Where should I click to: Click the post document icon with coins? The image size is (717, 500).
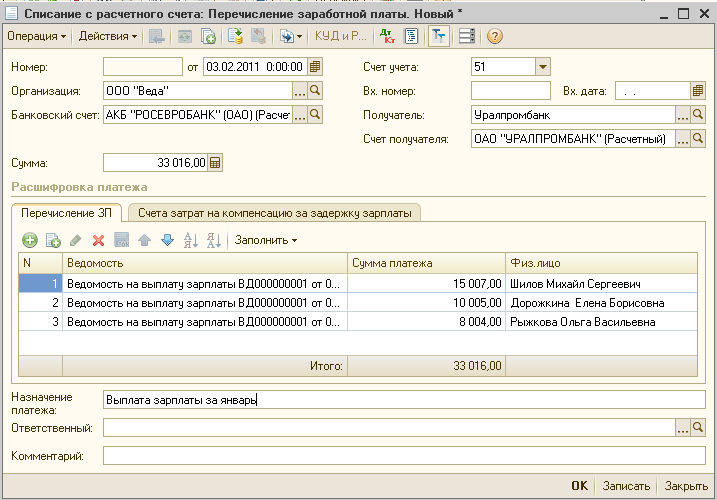point(235,36)
